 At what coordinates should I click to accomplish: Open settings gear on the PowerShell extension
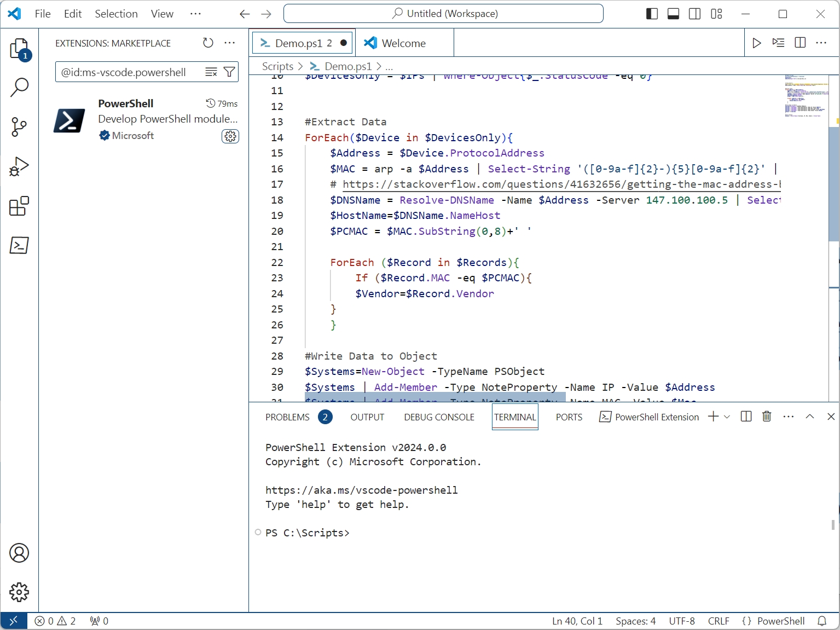[x=230, y=136]
